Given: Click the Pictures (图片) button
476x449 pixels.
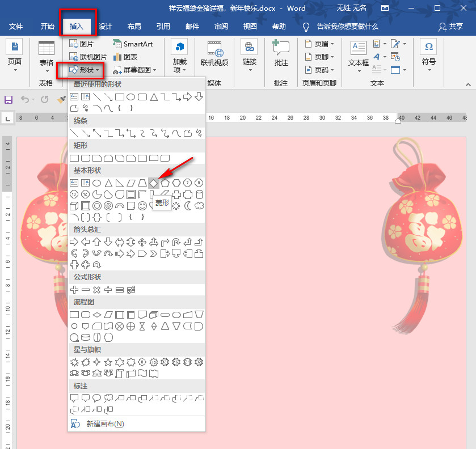Looking at the screenshot, I should click(81, 44).
